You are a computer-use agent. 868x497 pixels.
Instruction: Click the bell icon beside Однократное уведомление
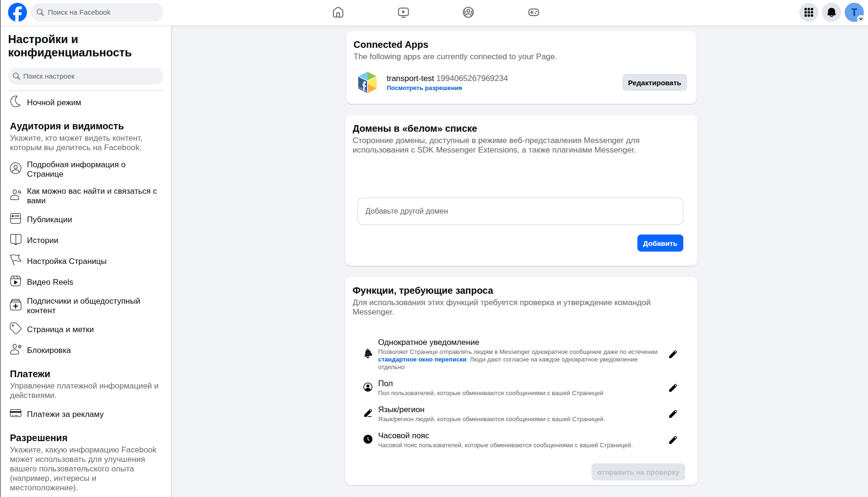pos(368,353)
